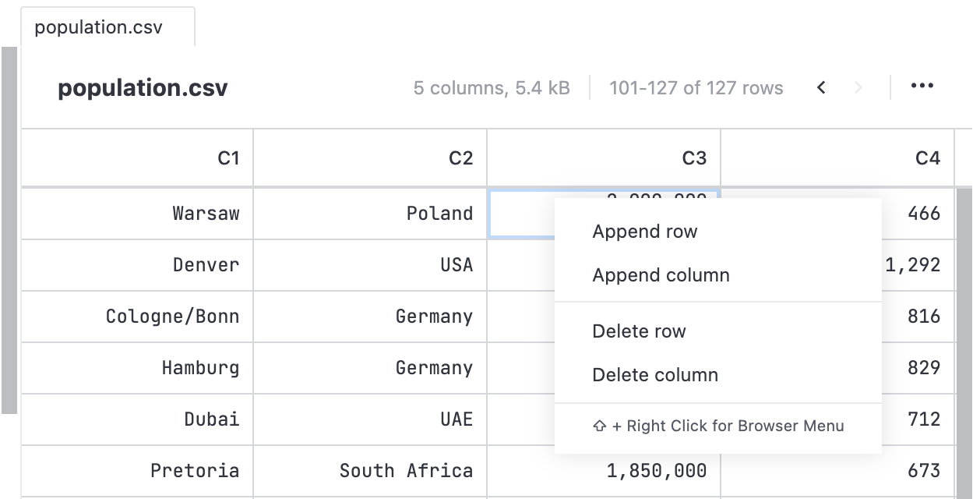Choose Append column from the context menu
Image resolution: width=980 pixels, height=499 pixels.
pyautogui.click(x=661, y=274)
